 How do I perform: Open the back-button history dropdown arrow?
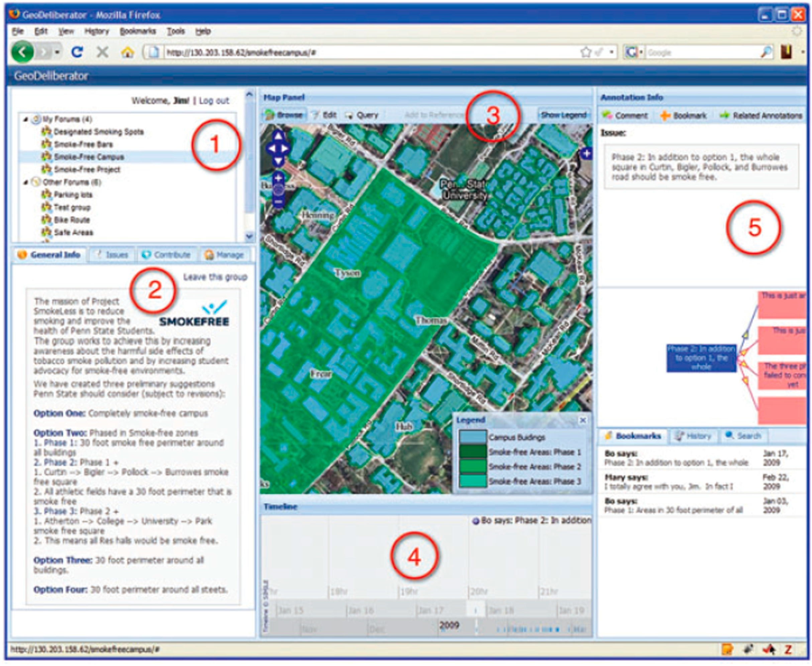[x=57, y=52]
